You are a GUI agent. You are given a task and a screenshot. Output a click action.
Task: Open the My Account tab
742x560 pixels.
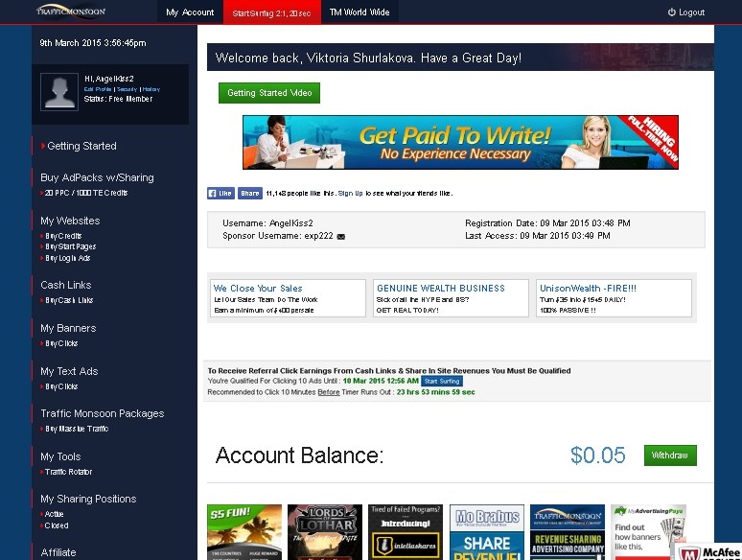190,12
